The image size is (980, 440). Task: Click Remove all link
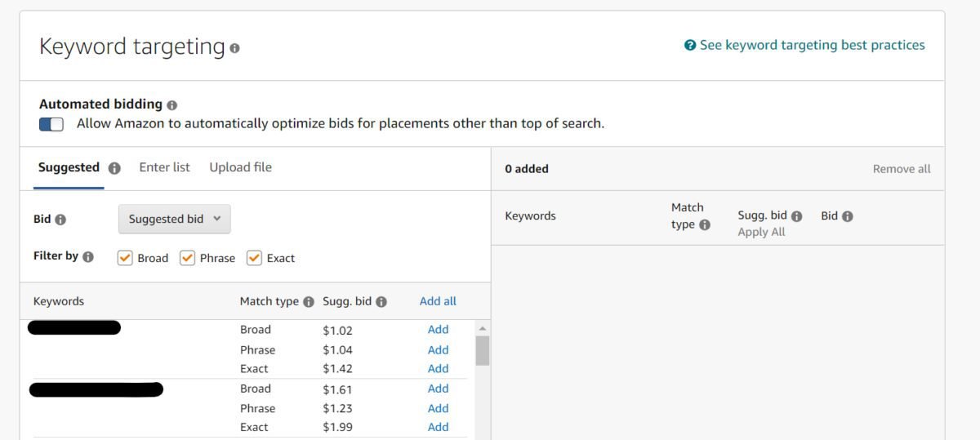tap(902, 169)
